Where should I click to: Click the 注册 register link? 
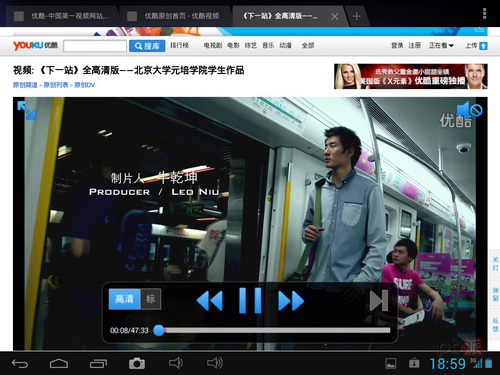[415, 45]
